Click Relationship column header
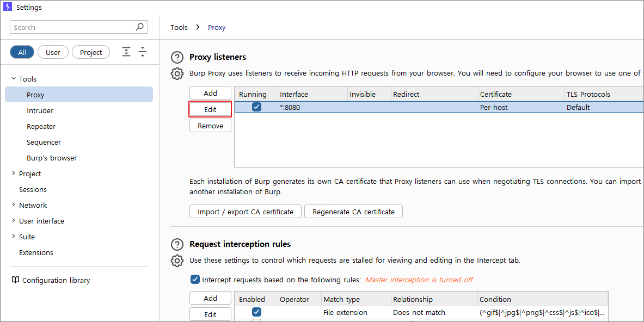The width and height of the screenshot is (644, 322). pos(434,299)
